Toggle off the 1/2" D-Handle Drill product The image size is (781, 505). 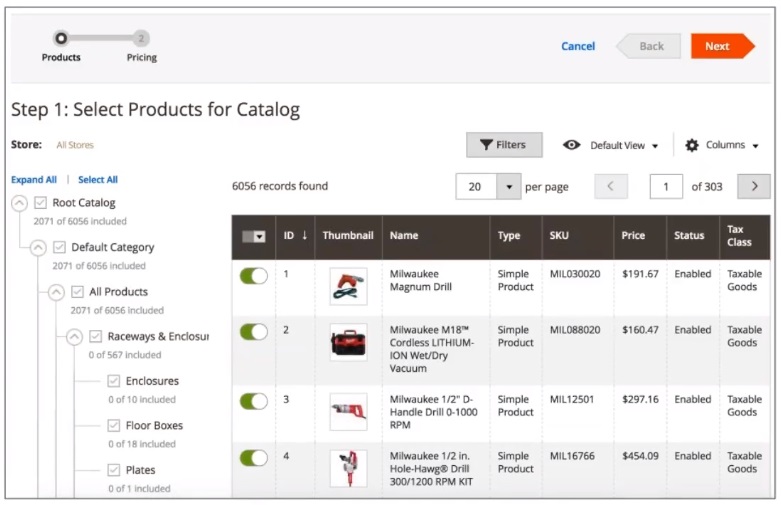(254, 401)
